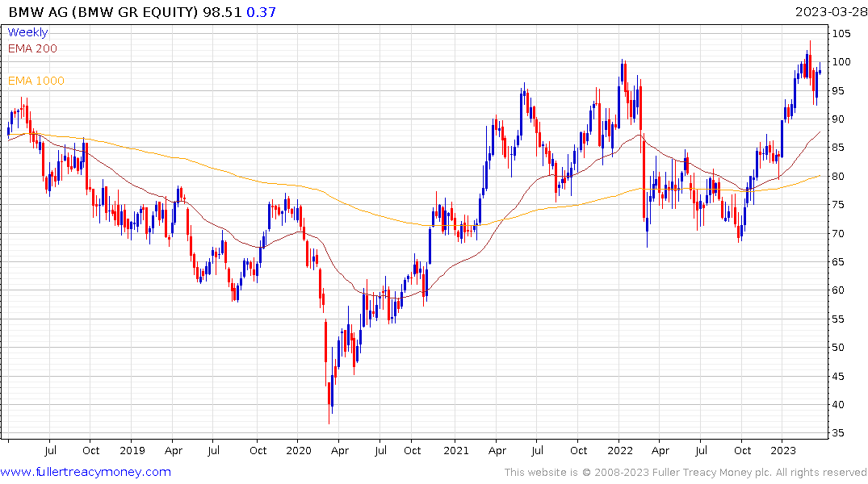Click the January 2022 peak candlestick near 100

tap(623, 72)
